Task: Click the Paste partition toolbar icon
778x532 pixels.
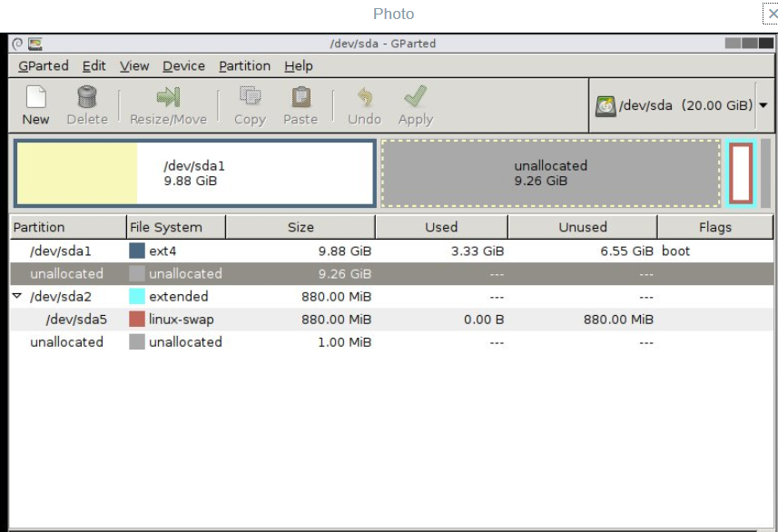Action: 300,98
